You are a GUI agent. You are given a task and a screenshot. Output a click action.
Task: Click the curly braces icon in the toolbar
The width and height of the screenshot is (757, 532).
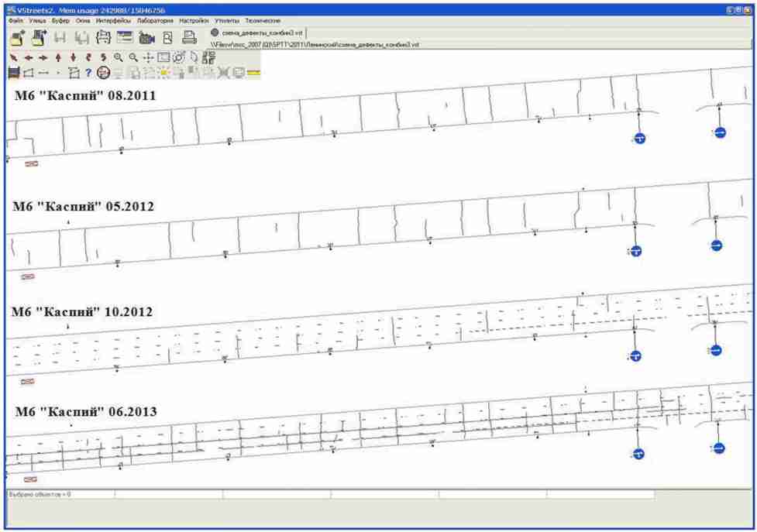[x=103, y=37]
